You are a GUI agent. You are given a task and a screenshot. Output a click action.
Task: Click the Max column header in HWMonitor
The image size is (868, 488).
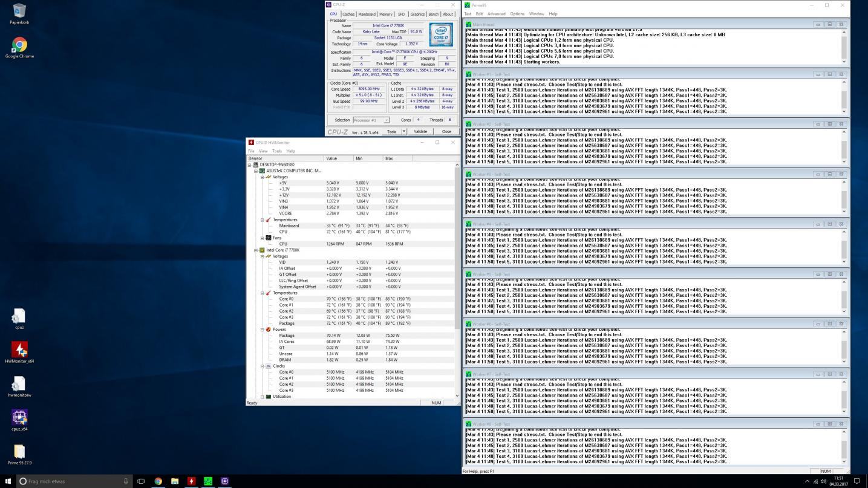(397, 158)
